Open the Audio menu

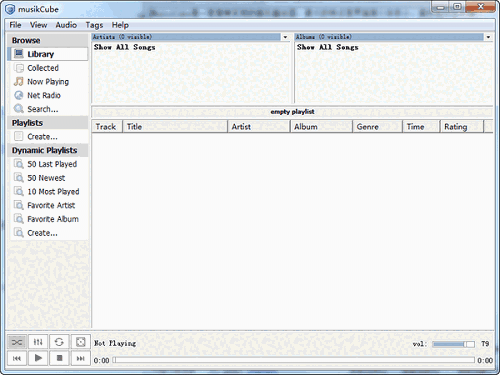[x=66, y=25]
